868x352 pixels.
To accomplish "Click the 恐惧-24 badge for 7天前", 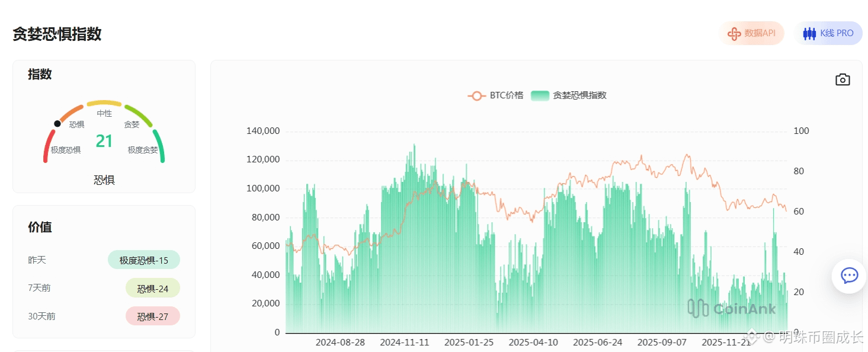I will click(x=153, y=288).
